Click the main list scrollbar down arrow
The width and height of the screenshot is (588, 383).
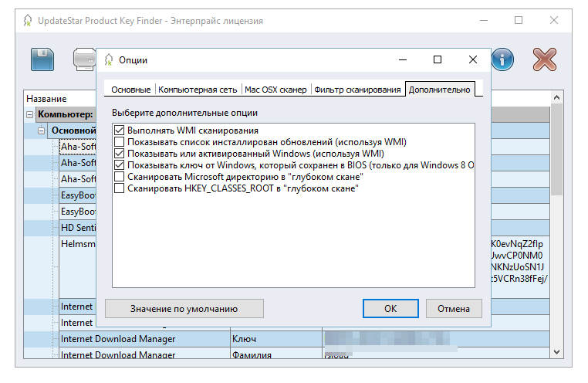pos(557,352)
